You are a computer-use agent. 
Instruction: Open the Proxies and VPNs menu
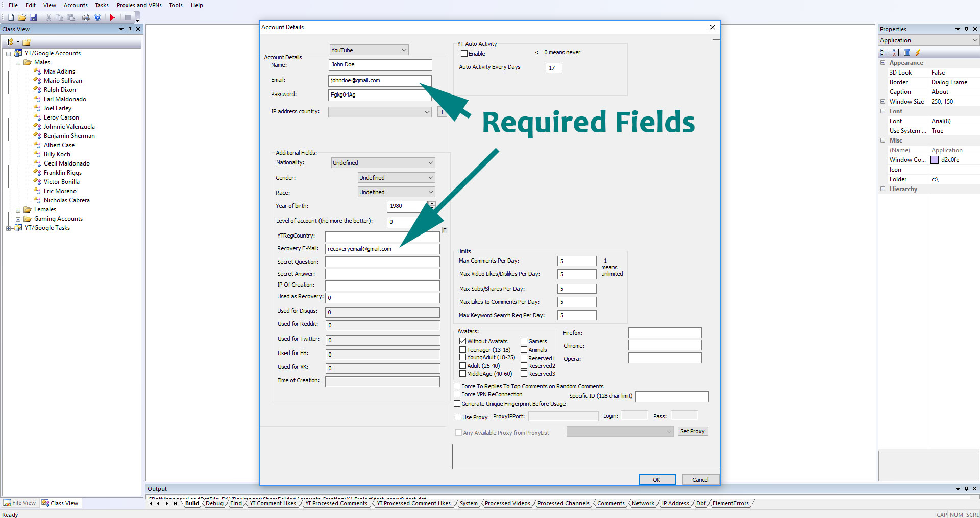click(139, 5)
